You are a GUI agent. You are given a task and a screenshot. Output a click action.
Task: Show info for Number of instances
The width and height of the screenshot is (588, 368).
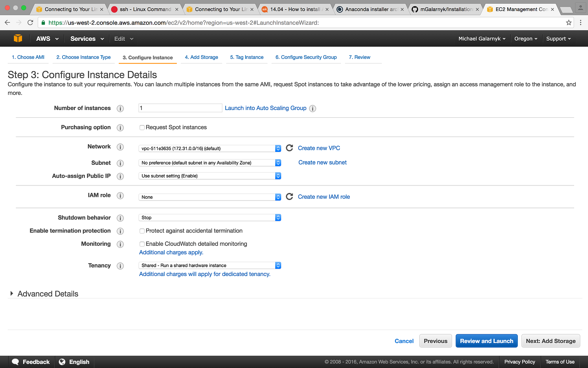point(120,109)
